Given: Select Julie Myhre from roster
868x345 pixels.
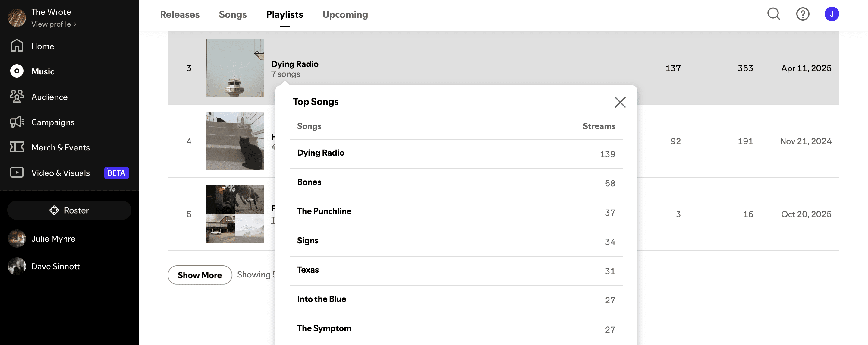Looking at the screenshot, I should pyautogui.click(x=53, y=239).
